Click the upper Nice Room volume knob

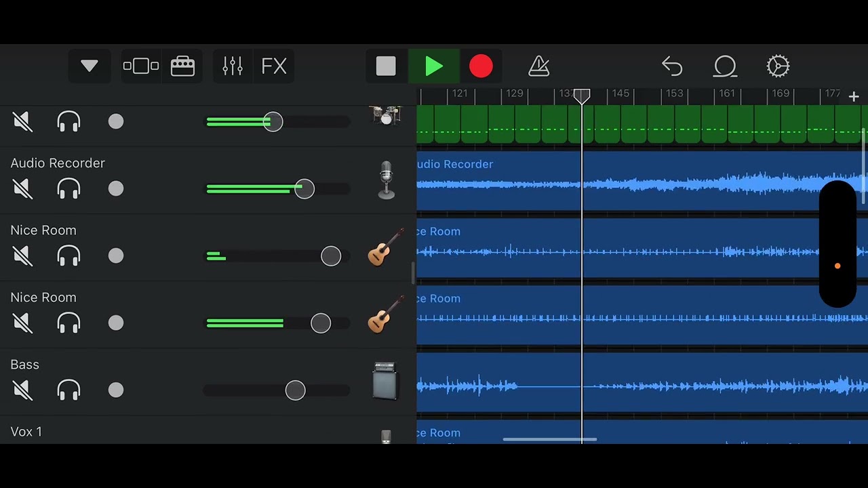331,256
